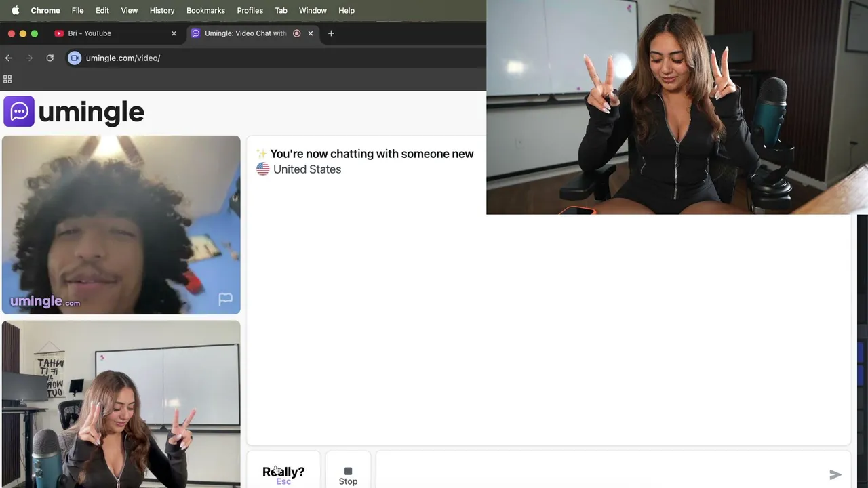Viewport: 868px width, 488px height.
Task: Open the History menu
Action: [x=162, y=10]
